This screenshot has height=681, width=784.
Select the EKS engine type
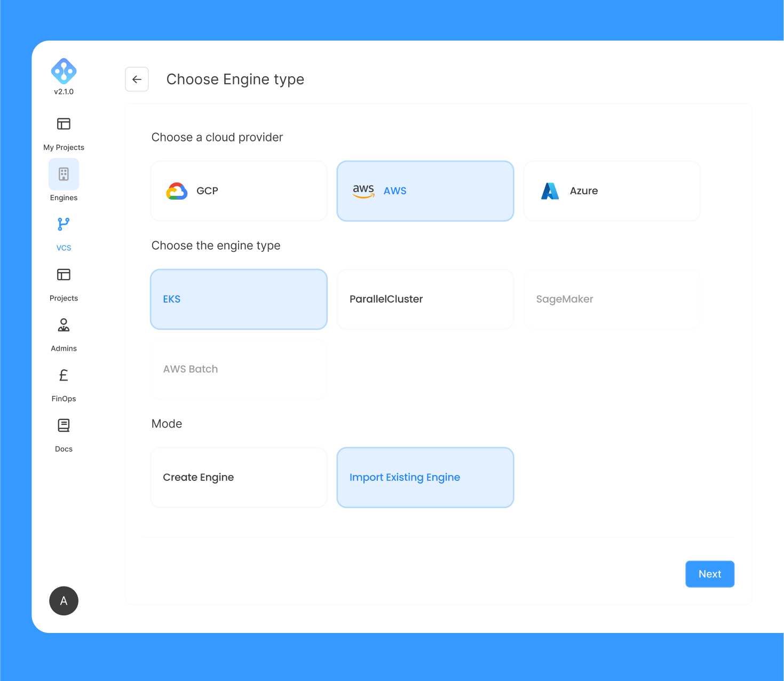tap(239, 299)
